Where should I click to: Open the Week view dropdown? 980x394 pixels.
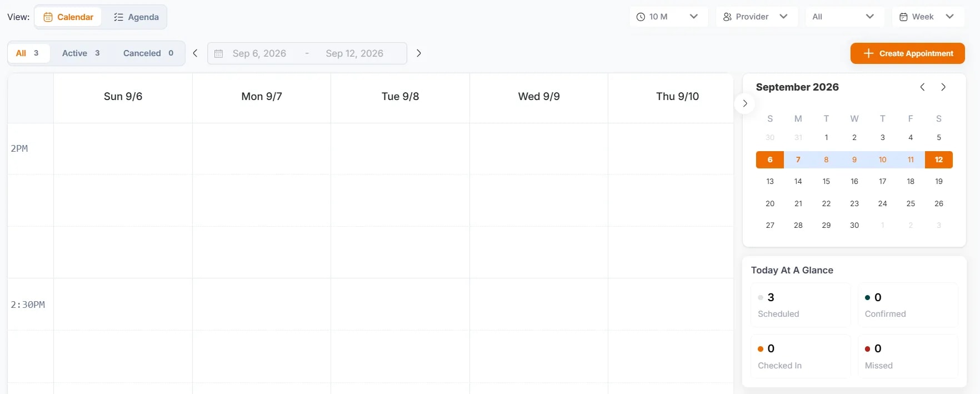click(928, 17)
